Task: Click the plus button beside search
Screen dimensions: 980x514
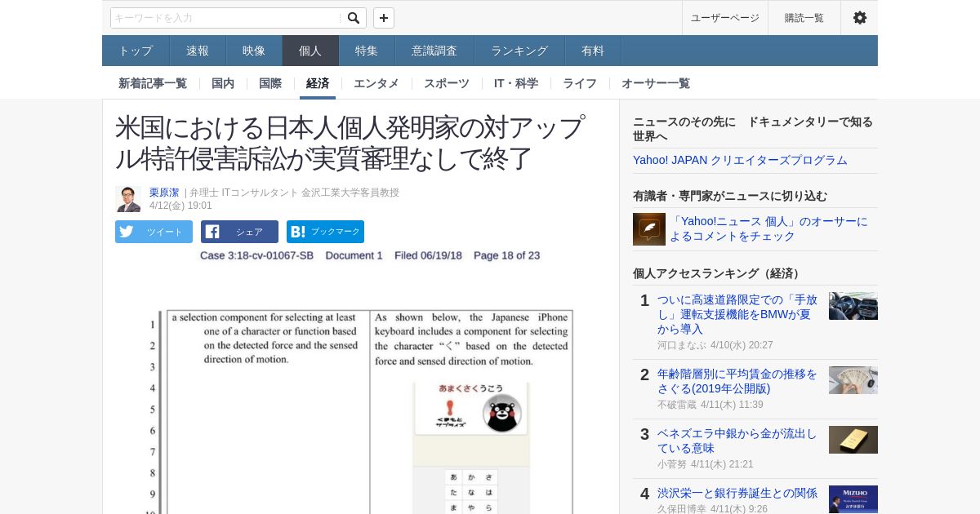Action: [384, 18]
